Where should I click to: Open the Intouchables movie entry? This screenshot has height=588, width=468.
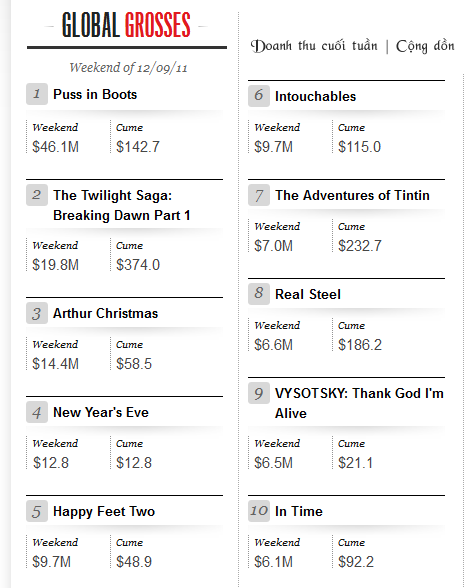pos(315,96)
